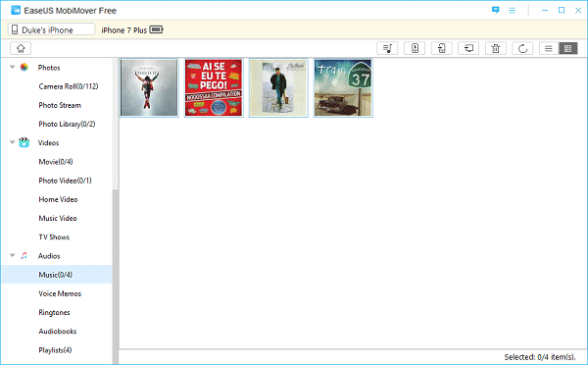The width and height of the screenshot is (588, 365).
Task: Select the Videos category label
Action: pyautogui.click(x=48, y=142)
